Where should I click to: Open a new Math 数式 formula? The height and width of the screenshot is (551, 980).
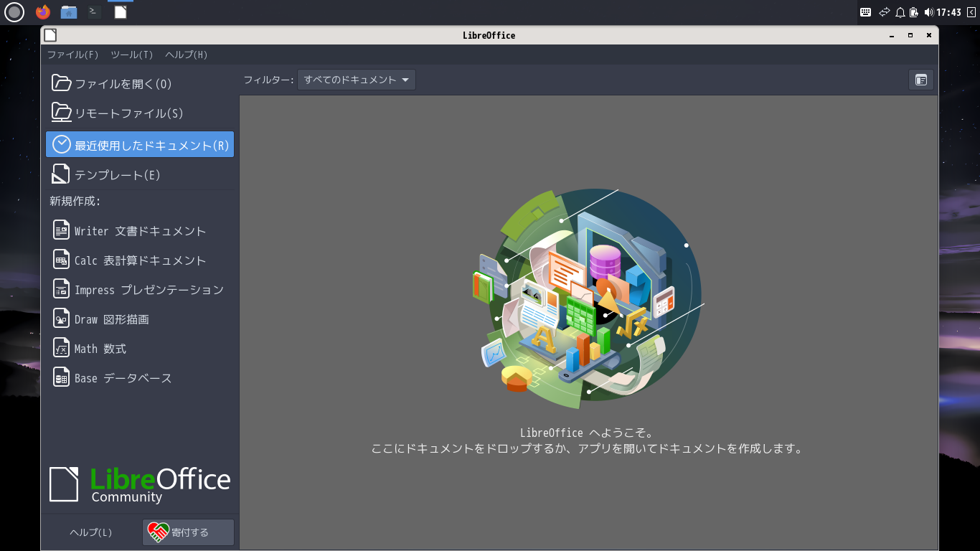[140, 349]
